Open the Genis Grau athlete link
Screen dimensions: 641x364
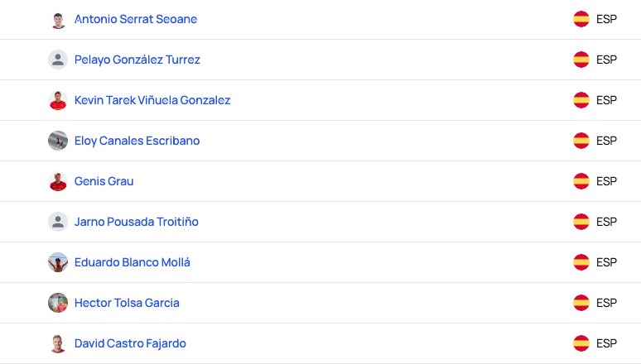(104, 181)
